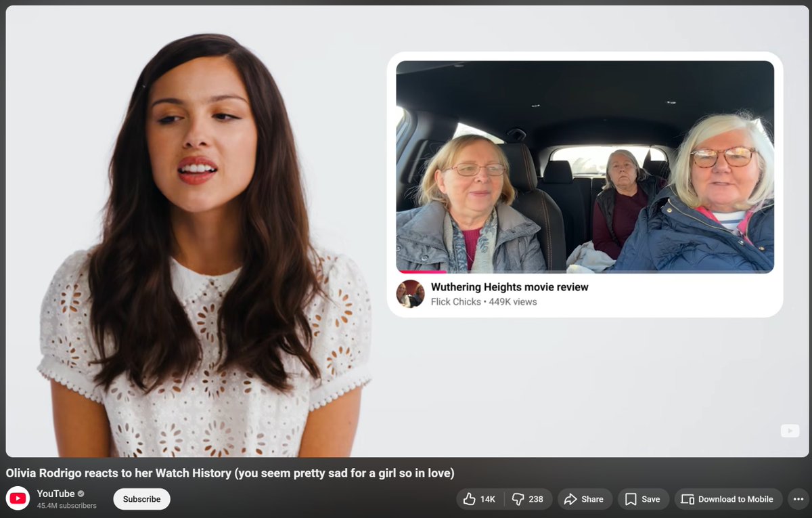
Task: Save the video to a playlist
Action: 643,499
